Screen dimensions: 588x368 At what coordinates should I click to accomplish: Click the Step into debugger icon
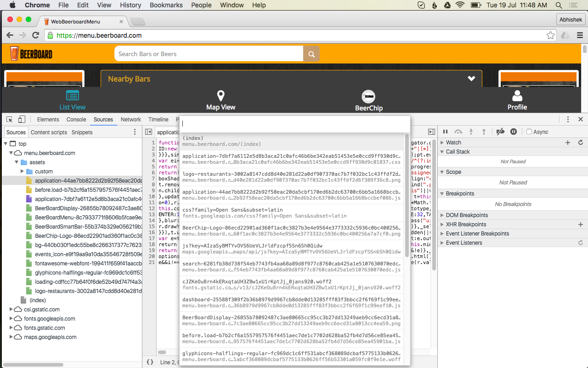click(x=471, y=132)
